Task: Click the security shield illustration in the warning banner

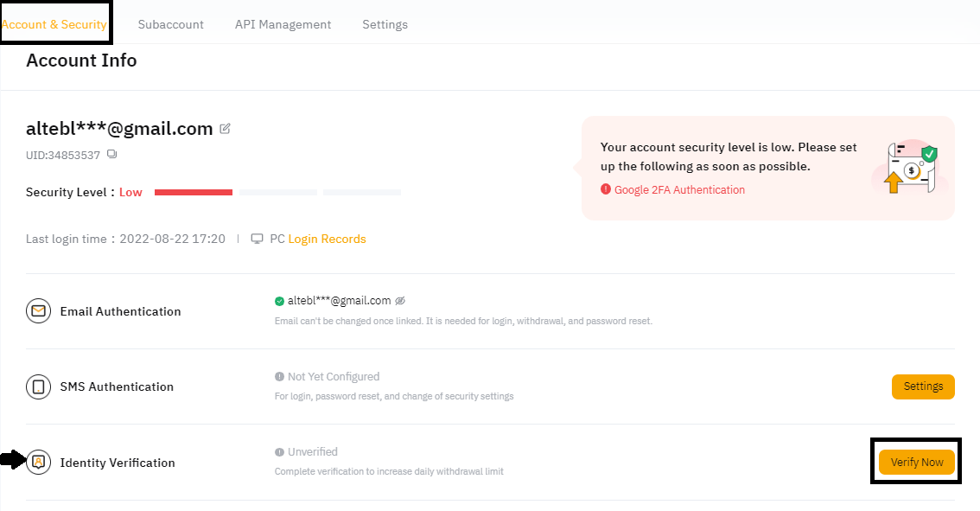Action: (x=911, y=167)
